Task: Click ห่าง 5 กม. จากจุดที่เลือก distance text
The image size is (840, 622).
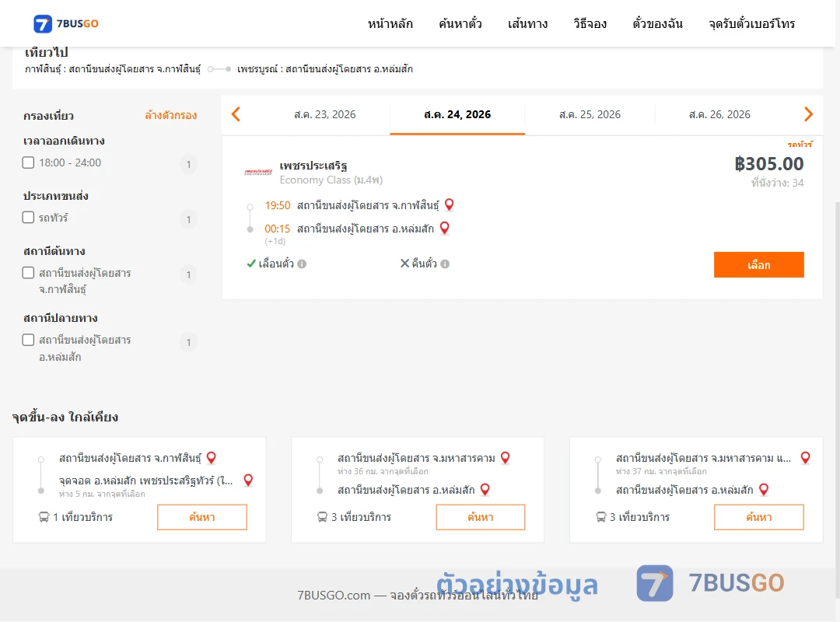Action: click(x=102, y=494)
